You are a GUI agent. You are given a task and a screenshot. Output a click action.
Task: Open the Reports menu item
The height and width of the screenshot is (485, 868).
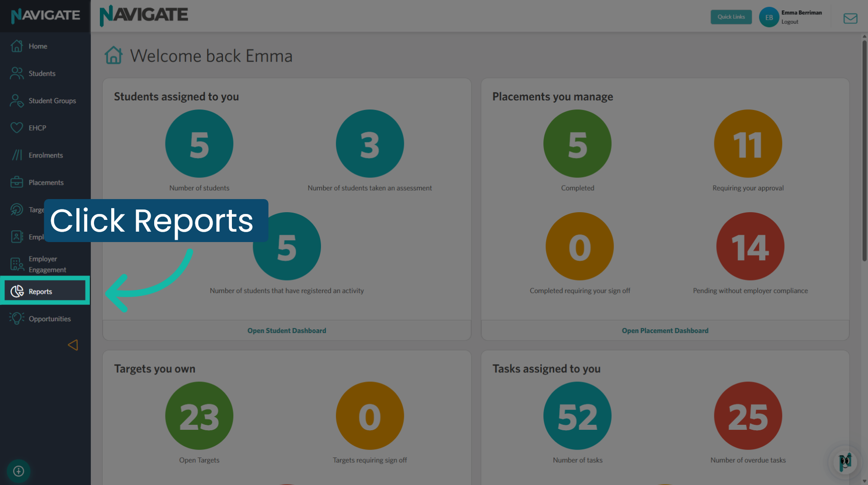pos(45,291)
